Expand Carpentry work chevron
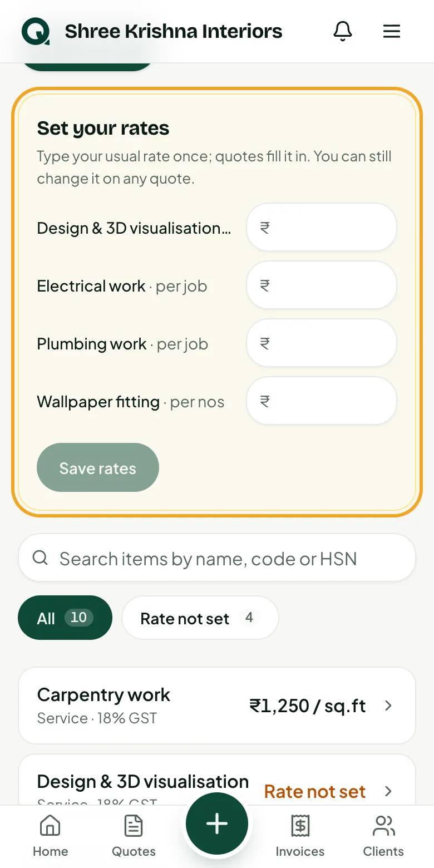Viewport: 434px width, 868px height. pos(388,706)
